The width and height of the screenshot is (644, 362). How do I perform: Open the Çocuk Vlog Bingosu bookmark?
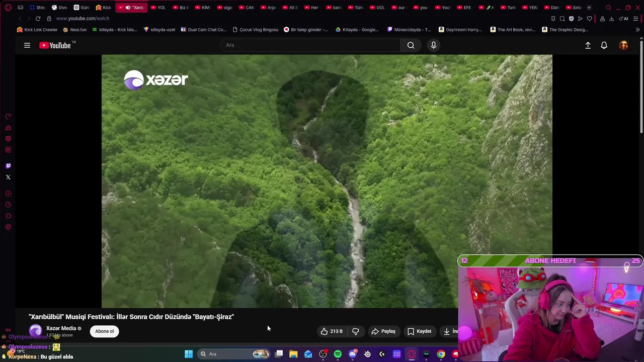tap(256, 30)
